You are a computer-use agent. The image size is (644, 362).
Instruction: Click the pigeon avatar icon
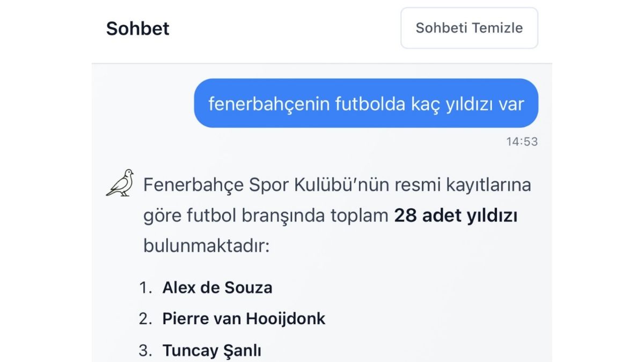pos(120,183)
